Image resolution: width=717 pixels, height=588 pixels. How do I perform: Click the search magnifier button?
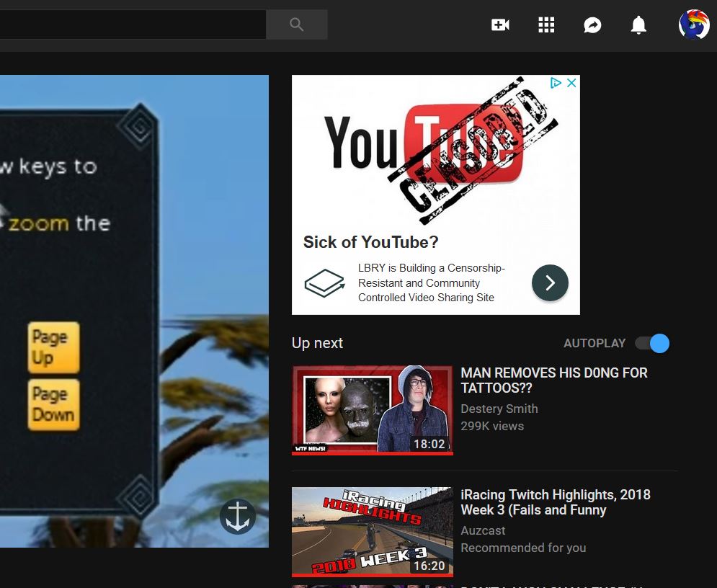click(297, 24)
